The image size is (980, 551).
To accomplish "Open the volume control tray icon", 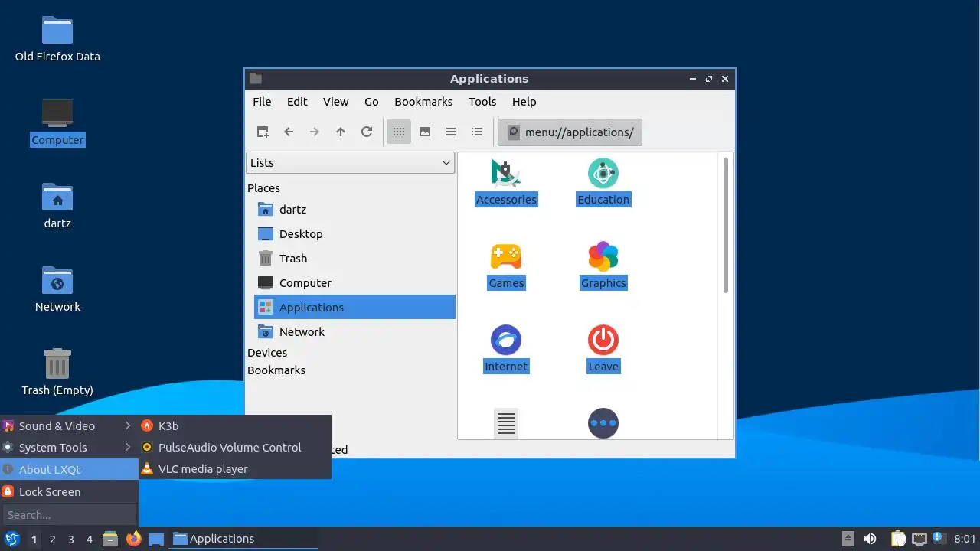I will click(x=870, y=539).
